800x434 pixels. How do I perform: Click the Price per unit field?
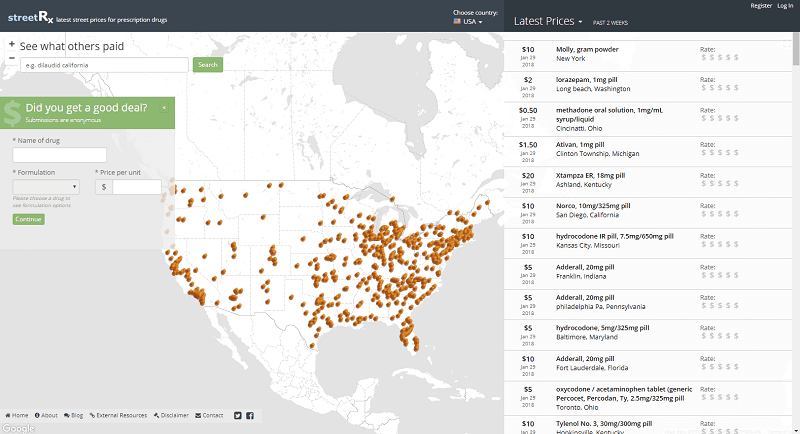(137, 187)
